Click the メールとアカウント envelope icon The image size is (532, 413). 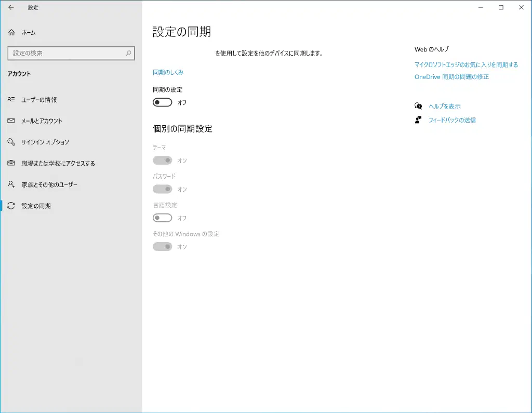(11, 121)
